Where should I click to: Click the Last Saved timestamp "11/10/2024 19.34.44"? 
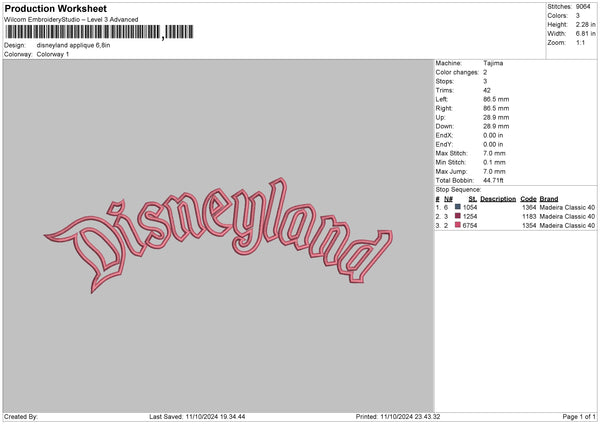[215, 416]
